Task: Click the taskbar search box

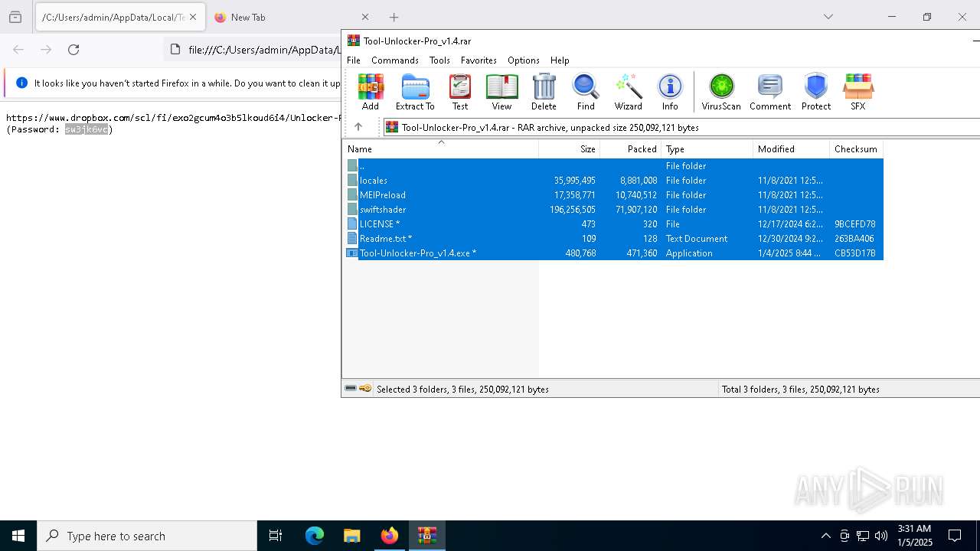Action: 147,536
